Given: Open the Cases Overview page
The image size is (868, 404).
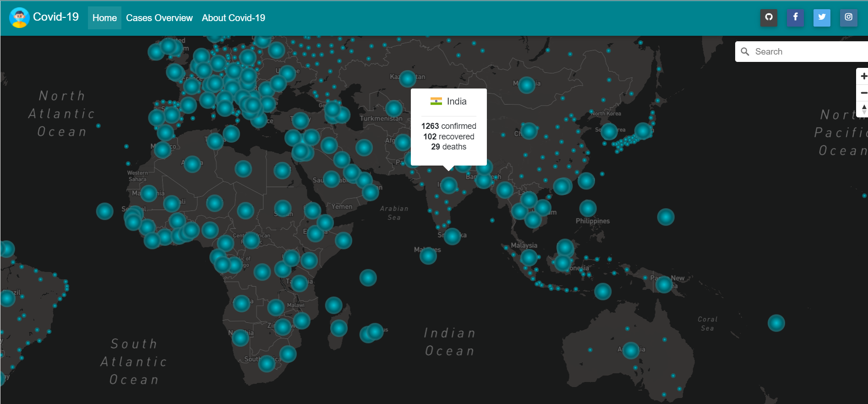Looking at the screenshot, I should (x=159, y=18).
